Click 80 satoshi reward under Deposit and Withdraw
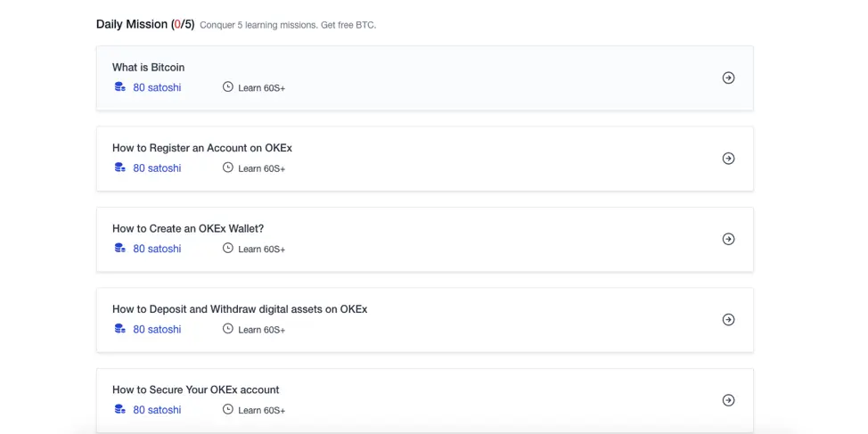The height and width of the screenshot is (434, 868). 157,330
